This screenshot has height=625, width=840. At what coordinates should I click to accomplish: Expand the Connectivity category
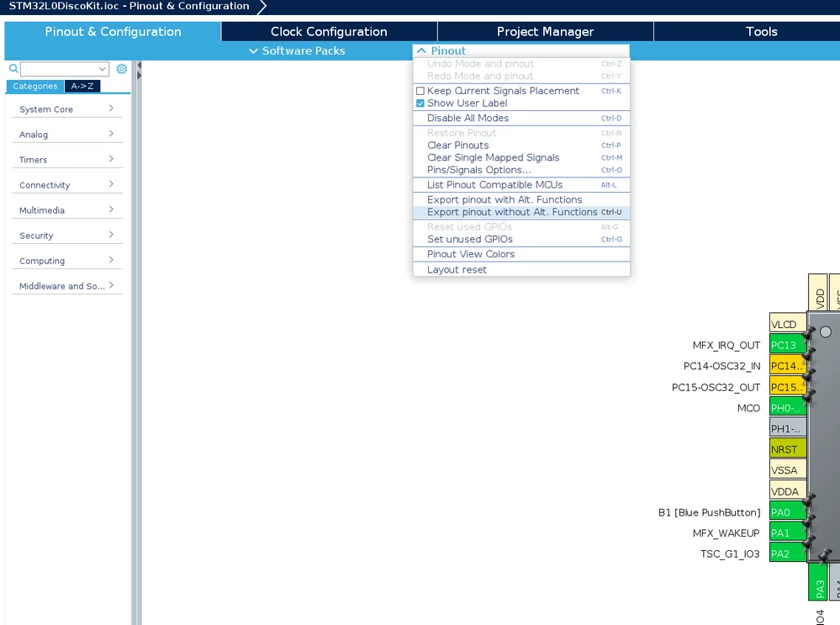tap(67, 185)
